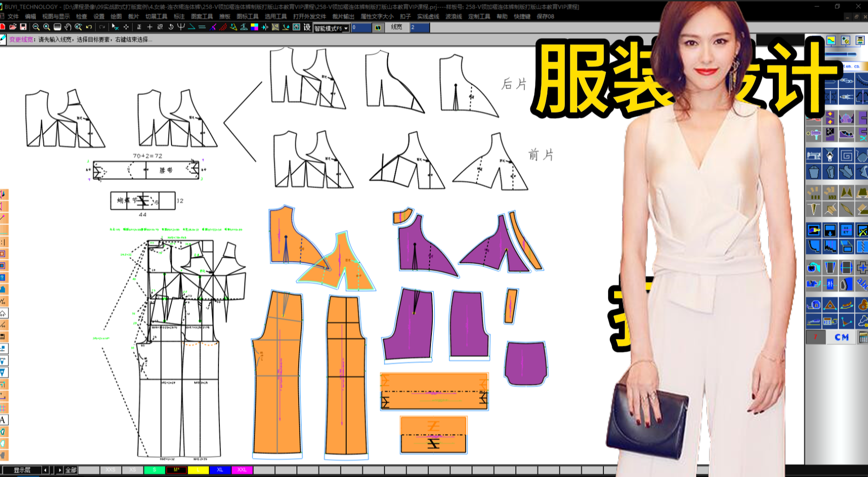Click the 显示层 button

click(22, 470)
